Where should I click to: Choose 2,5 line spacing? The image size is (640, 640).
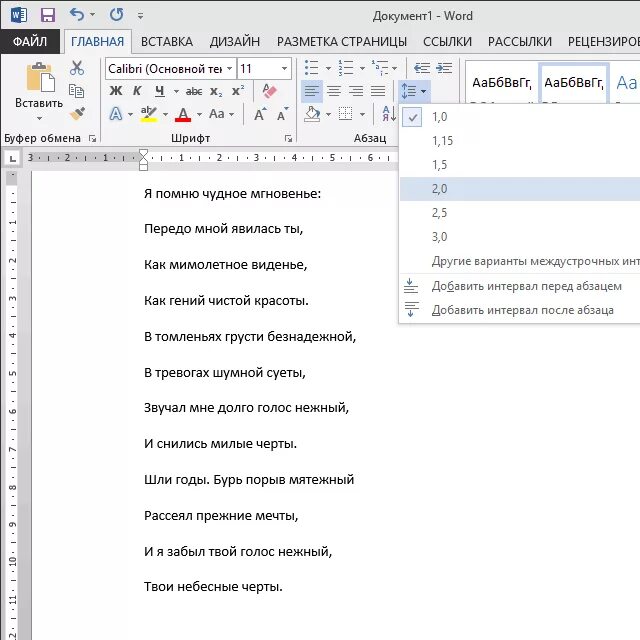coord(520,213)
